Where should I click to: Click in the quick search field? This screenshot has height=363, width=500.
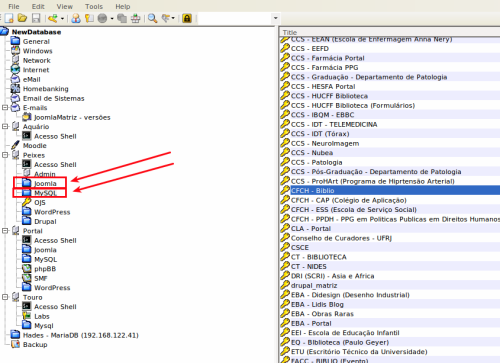[235, 18]
